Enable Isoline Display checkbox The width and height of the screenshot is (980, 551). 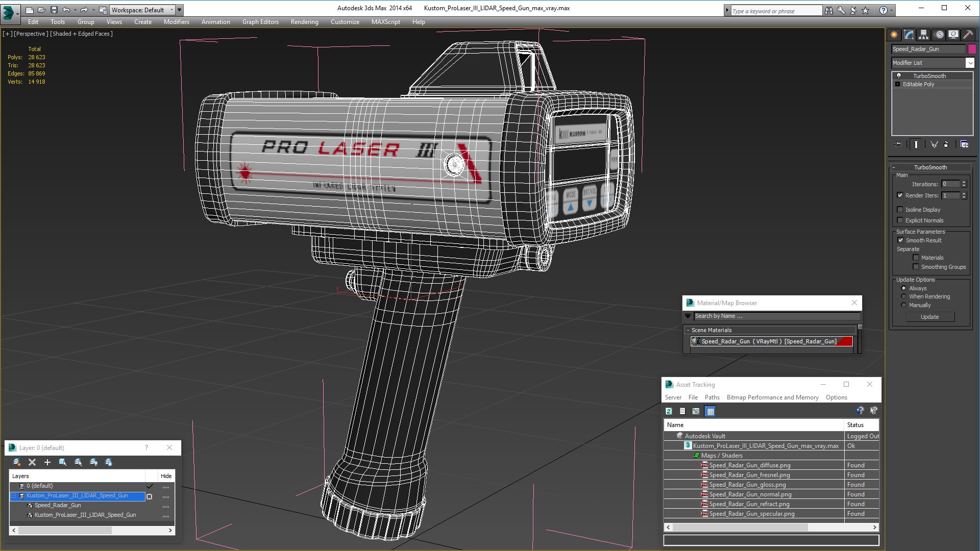[900, 209]
